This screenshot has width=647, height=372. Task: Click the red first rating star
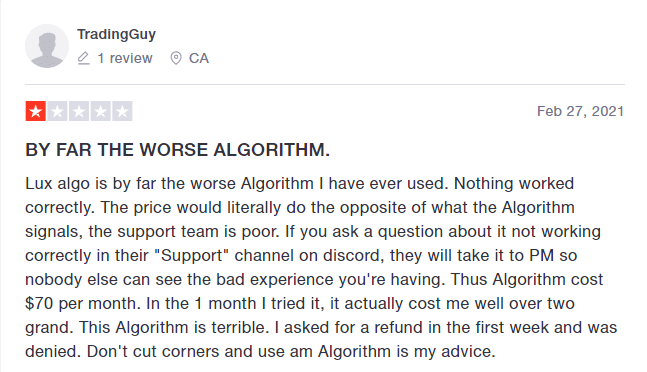tap(35, 111)
